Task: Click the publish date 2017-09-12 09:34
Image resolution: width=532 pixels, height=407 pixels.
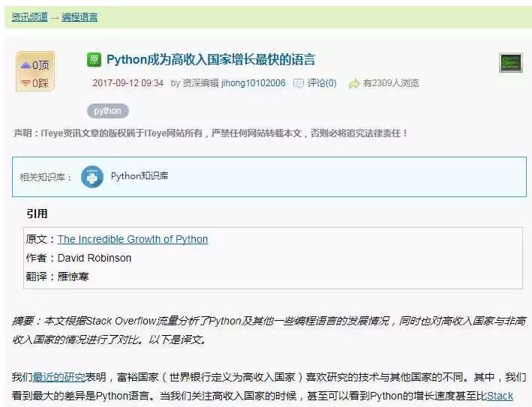Action: point(128,83)
